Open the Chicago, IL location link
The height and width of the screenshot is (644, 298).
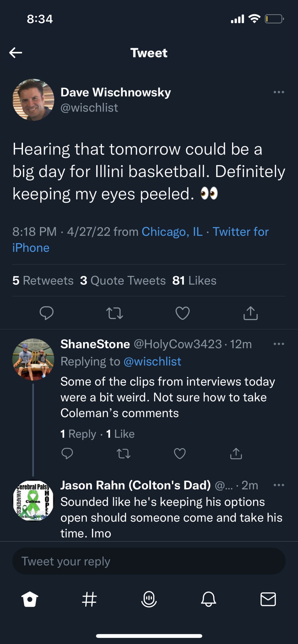coord(172,232)
